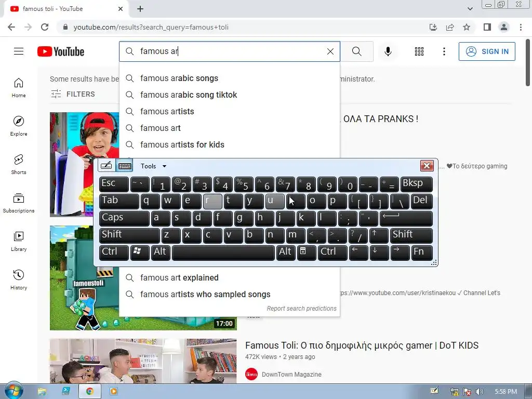Reload the page in Chrome

pyautogui.click(x=45, y=27)
